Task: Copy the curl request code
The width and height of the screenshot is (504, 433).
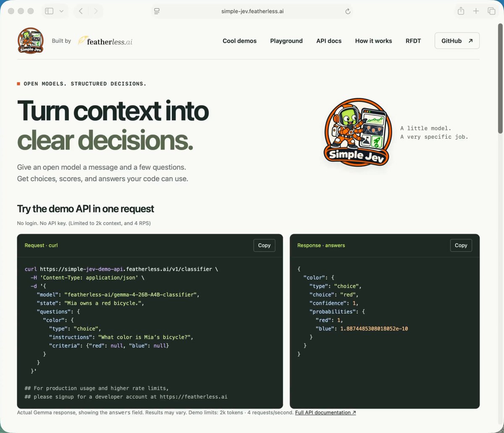Action: pos(264,246)
